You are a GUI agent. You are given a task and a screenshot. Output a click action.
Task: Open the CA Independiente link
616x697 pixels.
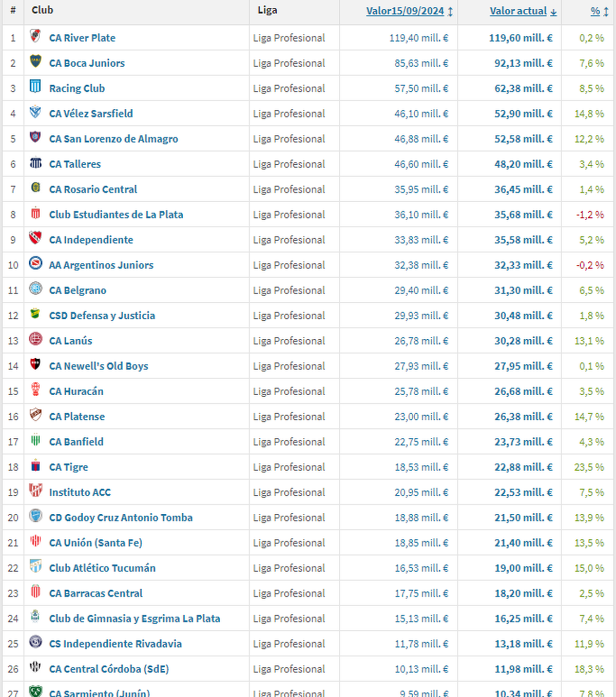coord(91,240)
